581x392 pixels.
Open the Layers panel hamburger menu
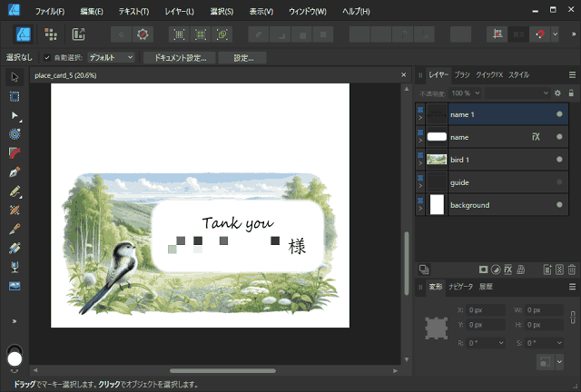pos(573,74)
